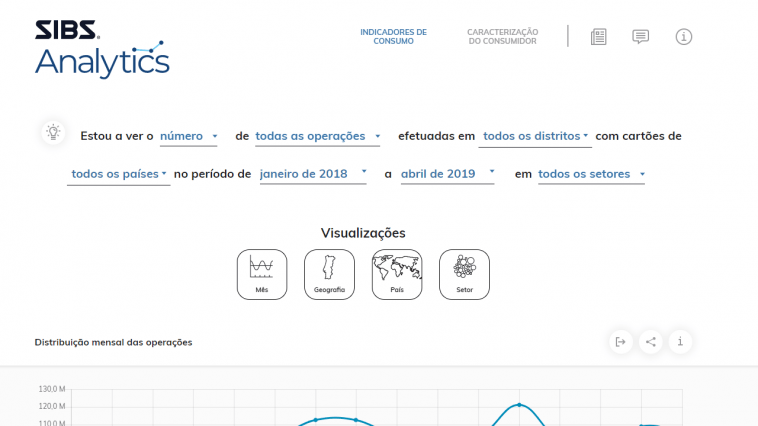Image resolution: width=758 pixels, height=426 pixels.
Task: Select the Setor visualization
Action: [x=464, y=274]
